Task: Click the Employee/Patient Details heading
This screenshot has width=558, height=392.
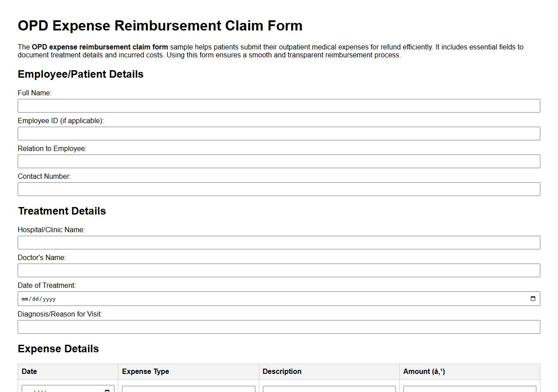Action: pos(80,74)
